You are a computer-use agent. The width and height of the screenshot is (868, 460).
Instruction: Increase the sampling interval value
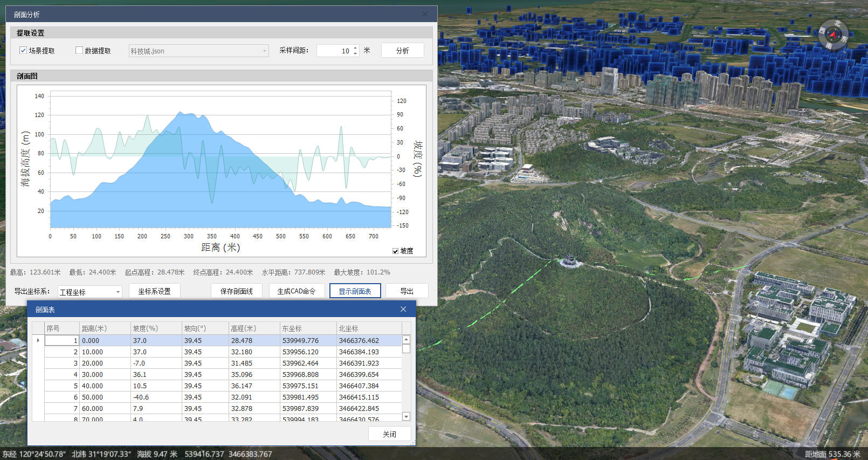pyautogui.click(x=355, y=48)
